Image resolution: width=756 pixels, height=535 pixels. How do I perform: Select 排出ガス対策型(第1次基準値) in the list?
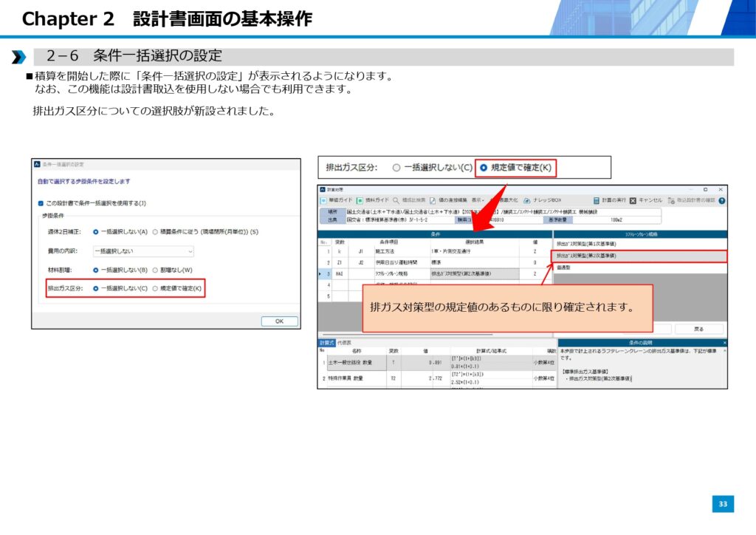[587, 243]
